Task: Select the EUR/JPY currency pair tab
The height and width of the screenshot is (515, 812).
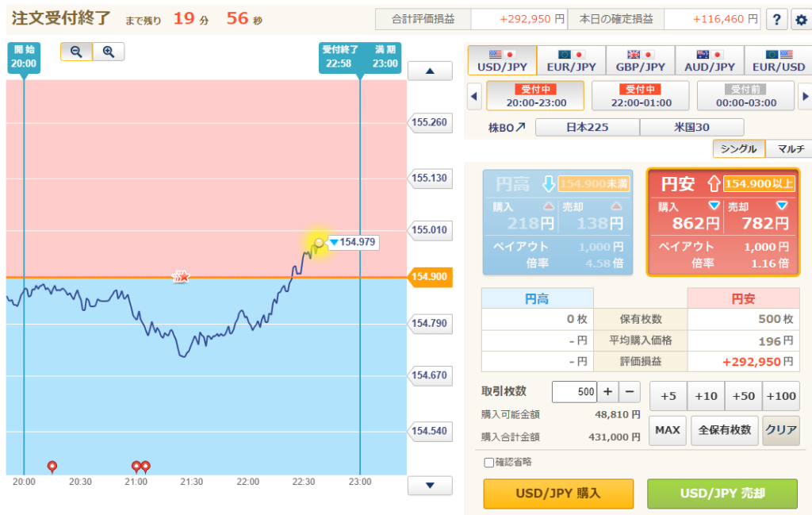Action: (x=571, y=60)
